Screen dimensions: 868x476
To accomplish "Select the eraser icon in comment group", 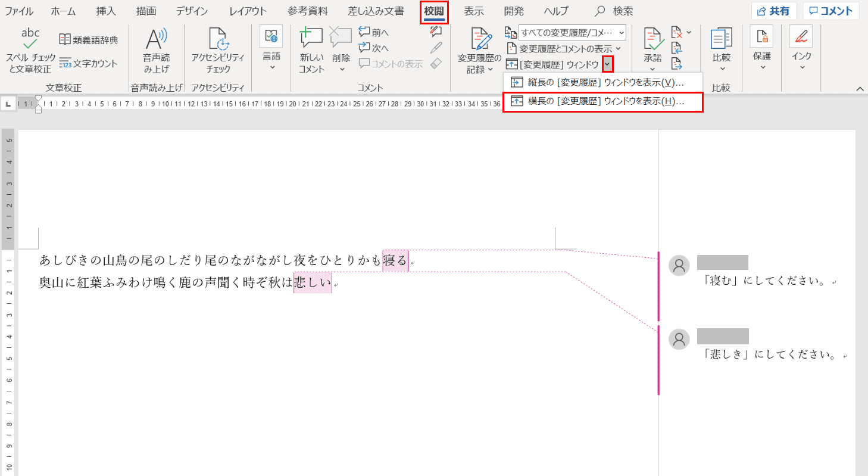I will tap(436, 63).
